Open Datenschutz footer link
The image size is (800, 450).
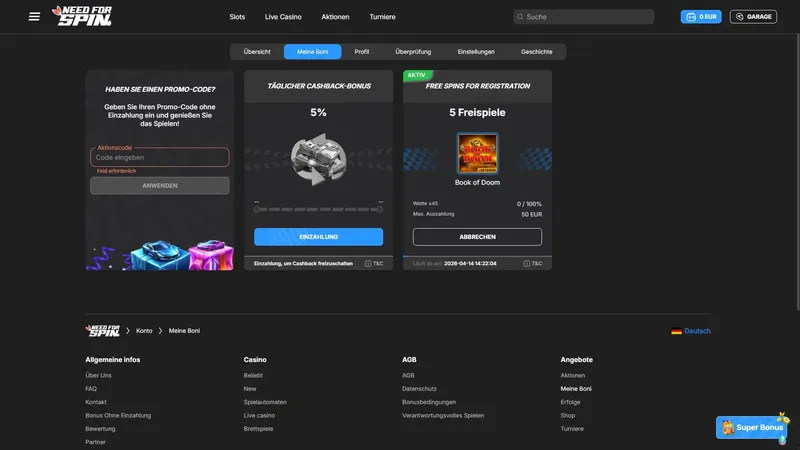[x=419, y=389]
